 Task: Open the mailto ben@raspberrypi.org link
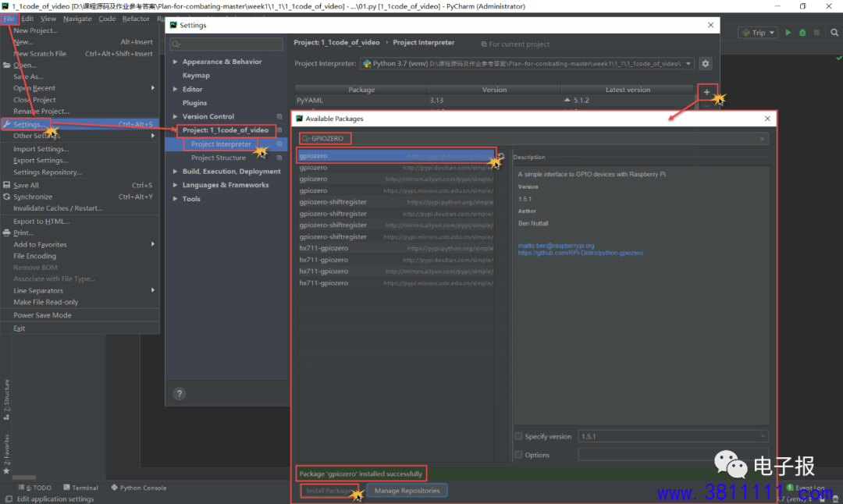[556, 246]
